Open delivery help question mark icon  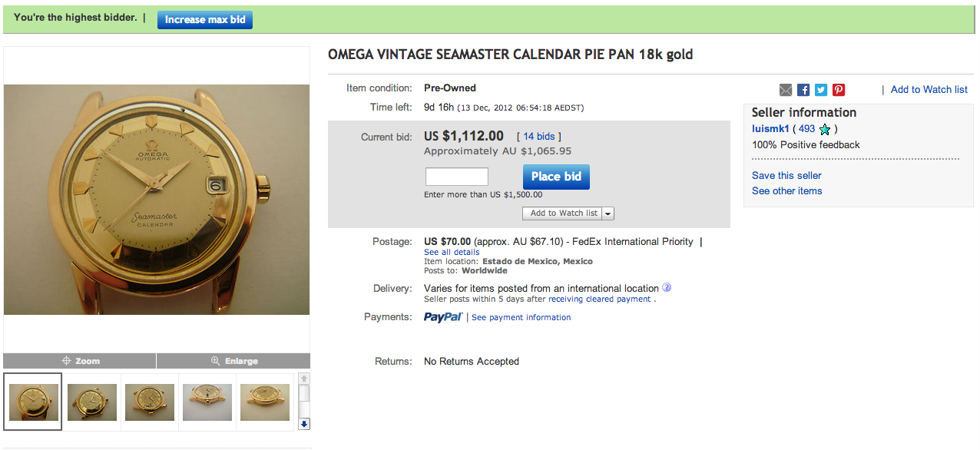click(667, 288)
